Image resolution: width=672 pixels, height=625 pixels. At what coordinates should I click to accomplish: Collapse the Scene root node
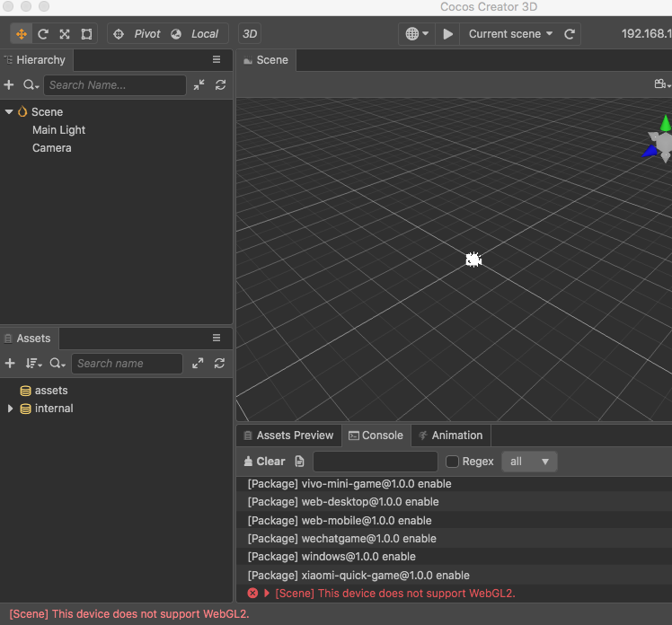click(x=9, y=112)
